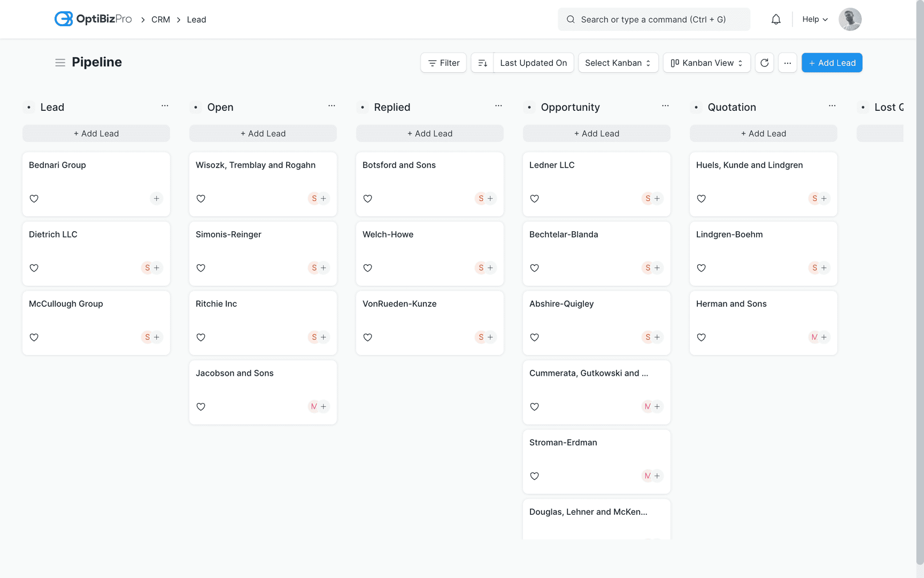
Task: Click the M assignee avatar on Jacobson and Sons
Action: [313, 406]
